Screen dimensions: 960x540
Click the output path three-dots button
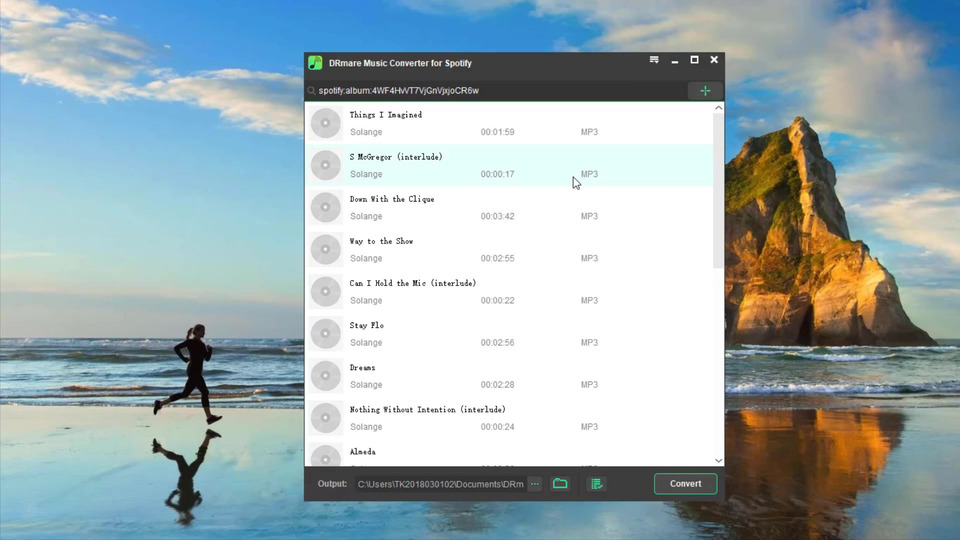(534, 484)
